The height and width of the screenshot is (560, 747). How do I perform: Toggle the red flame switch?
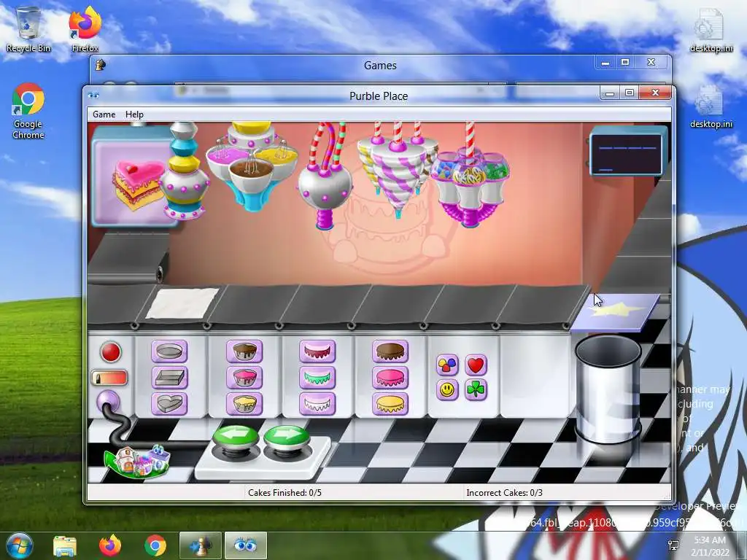point(109,378)
